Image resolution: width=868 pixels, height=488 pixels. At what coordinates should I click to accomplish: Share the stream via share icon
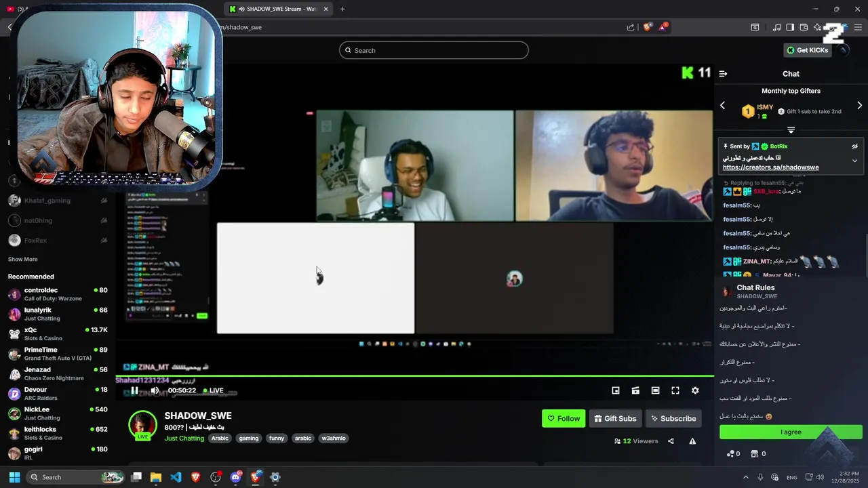[x=671, y=441]
